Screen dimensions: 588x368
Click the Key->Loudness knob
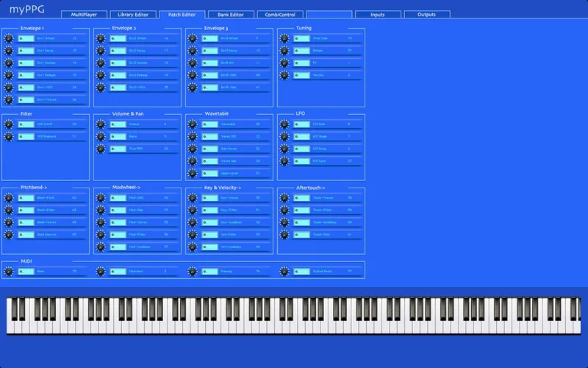point(193,222)
